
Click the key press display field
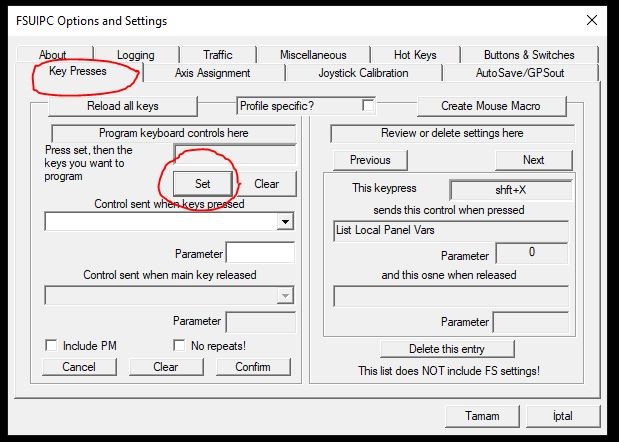[235, 154]
